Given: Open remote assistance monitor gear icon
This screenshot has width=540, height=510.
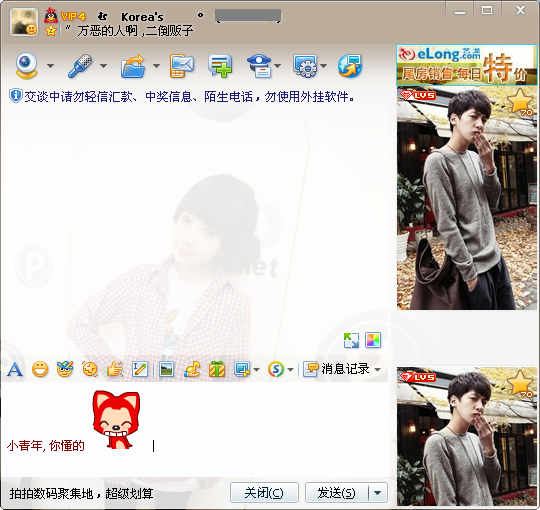Looking at the screenshot, I should [x=305, y=66].
